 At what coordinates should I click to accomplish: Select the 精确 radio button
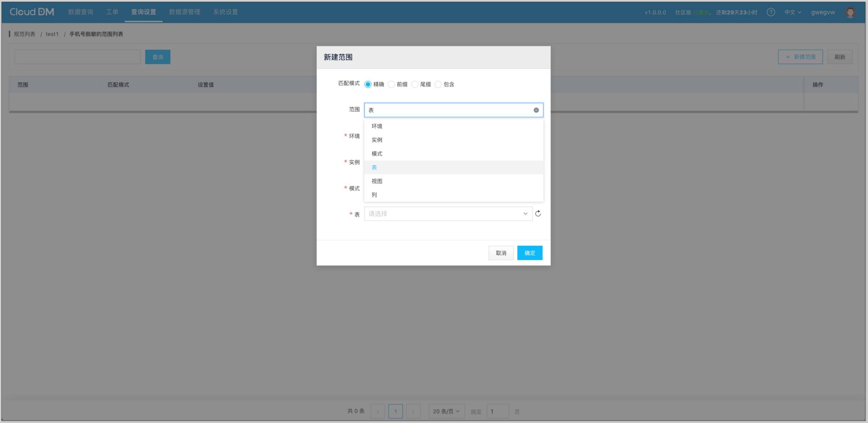coord(368,85)
